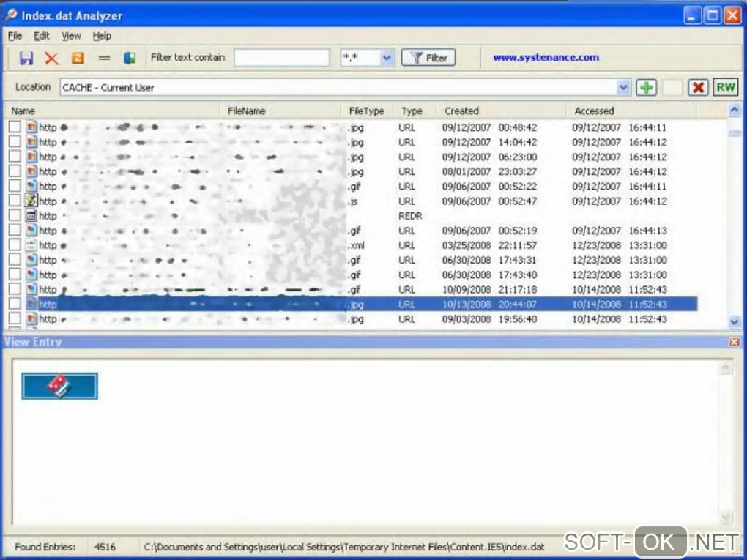Sort by Created column header

(x=501, y=111)
